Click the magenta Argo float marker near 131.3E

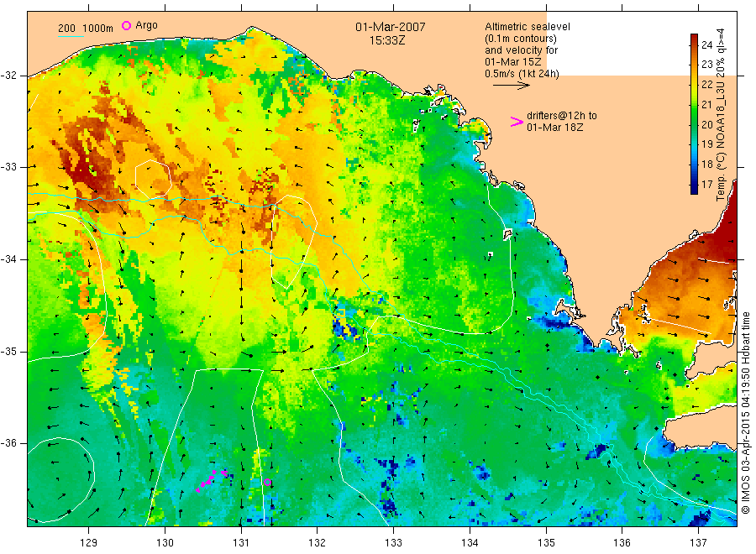tap(268, 482)
